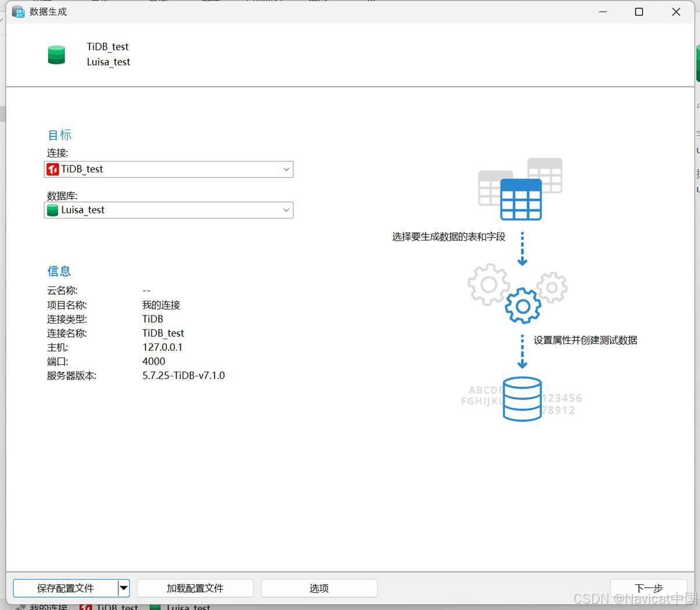Click the 加载配置文件 button
The height and width of the screenshot is (610, 700).
point(195,588)
